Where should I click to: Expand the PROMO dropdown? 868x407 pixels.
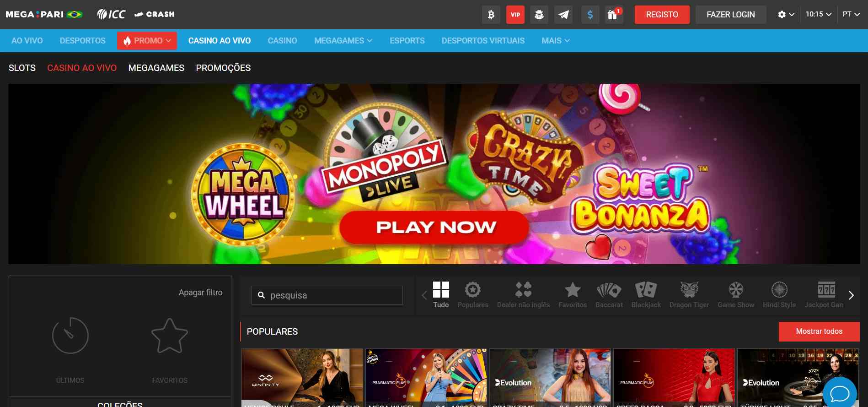tap(148, 41)
